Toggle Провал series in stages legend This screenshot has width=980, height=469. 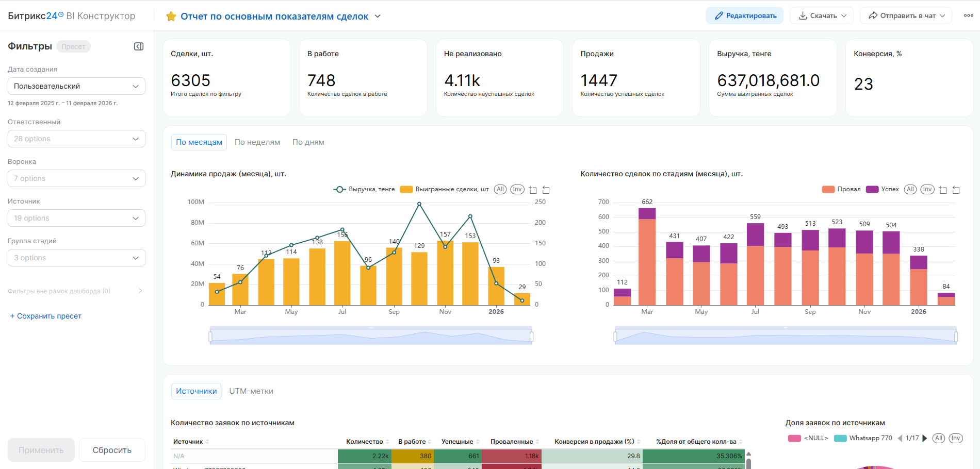841,190
